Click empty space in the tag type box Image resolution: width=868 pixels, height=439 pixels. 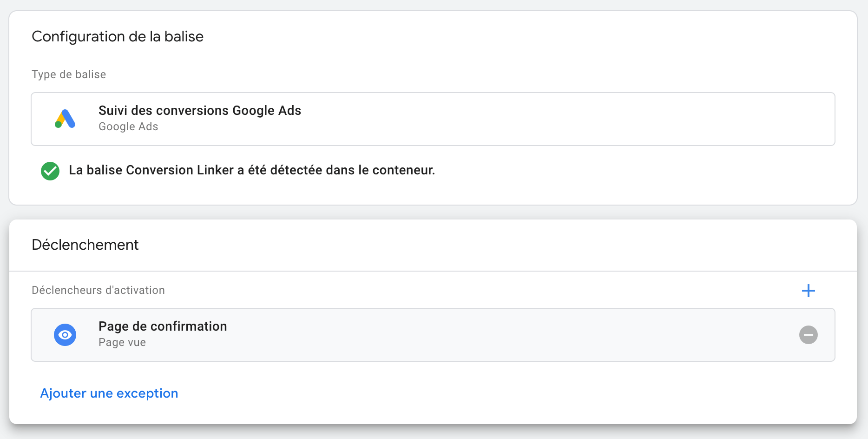coord(558,119)
